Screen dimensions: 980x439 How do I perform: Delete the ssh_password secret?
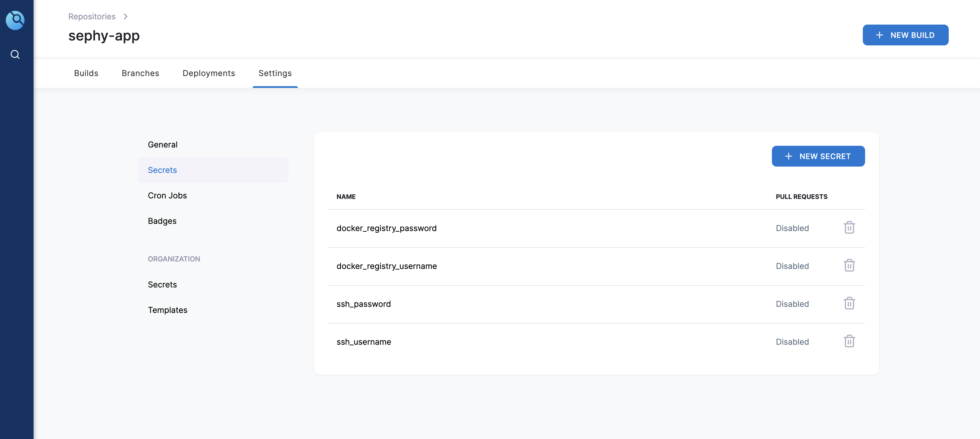[849, 304]
